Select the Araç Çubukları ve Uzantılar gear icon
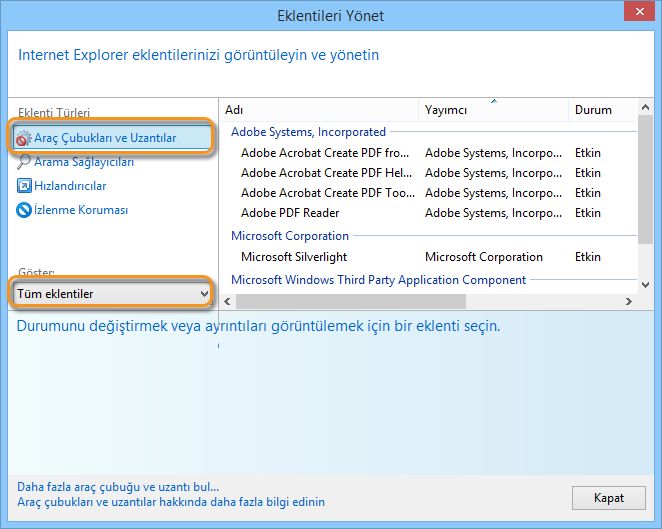This screenshot has width=662, height=529. tap(24, 138)
